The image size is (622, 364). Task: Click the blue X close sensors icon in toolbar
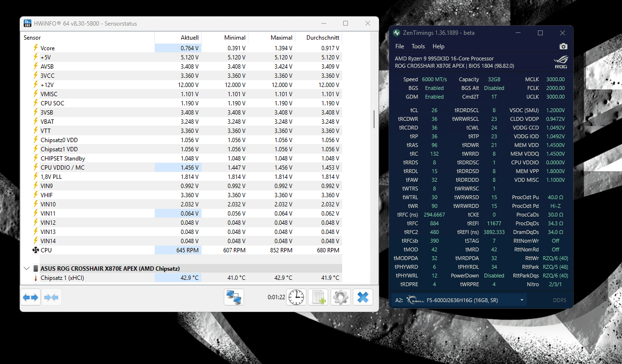coord(362,297)
